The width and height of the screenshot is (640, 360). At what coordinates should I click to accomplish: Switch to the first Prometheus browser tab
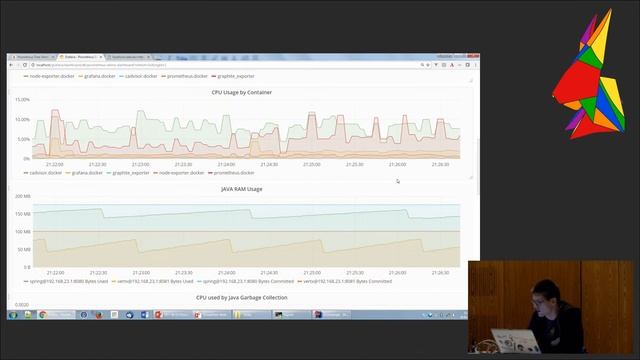[33, 57]
